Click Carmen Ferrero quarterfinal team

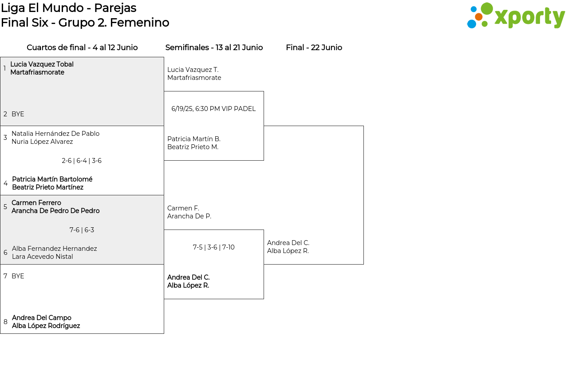coord(55,207)
